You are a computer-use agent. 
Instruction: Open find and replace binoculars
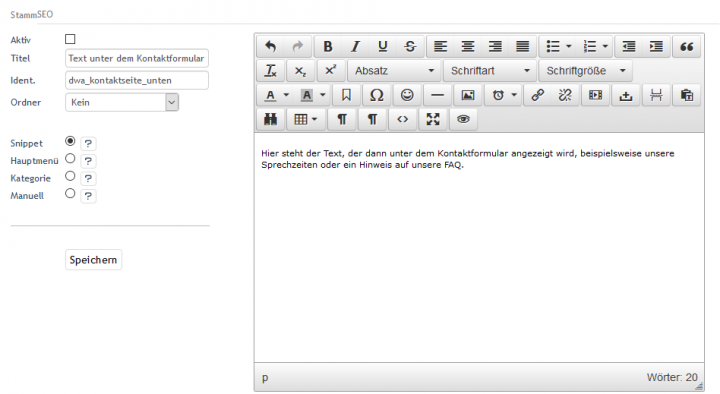click(x=270, y=119)
